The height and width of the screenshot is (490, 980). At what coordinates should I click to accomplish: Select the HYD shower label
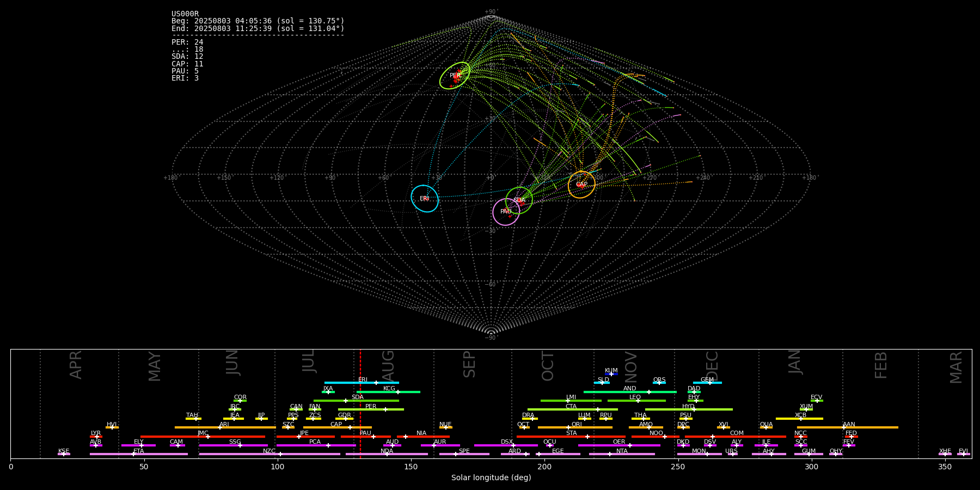click(x=689, y=407)
